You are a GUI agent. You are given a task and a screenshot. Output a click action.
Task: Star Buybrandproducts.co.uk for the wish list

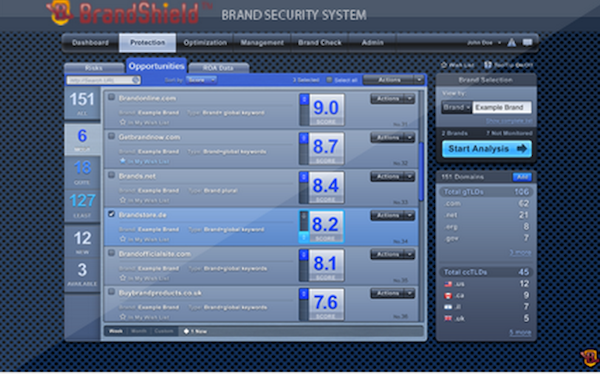[x=123, y=317]
